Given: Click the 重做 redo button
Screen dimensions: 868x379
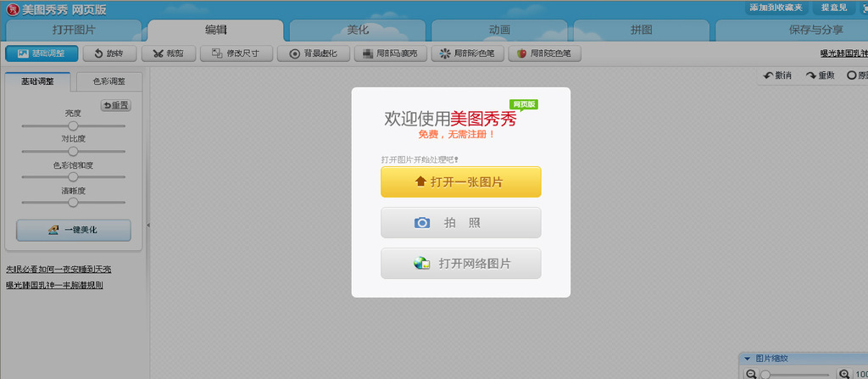Looking at the screenshot, I should tap(821, 75).
